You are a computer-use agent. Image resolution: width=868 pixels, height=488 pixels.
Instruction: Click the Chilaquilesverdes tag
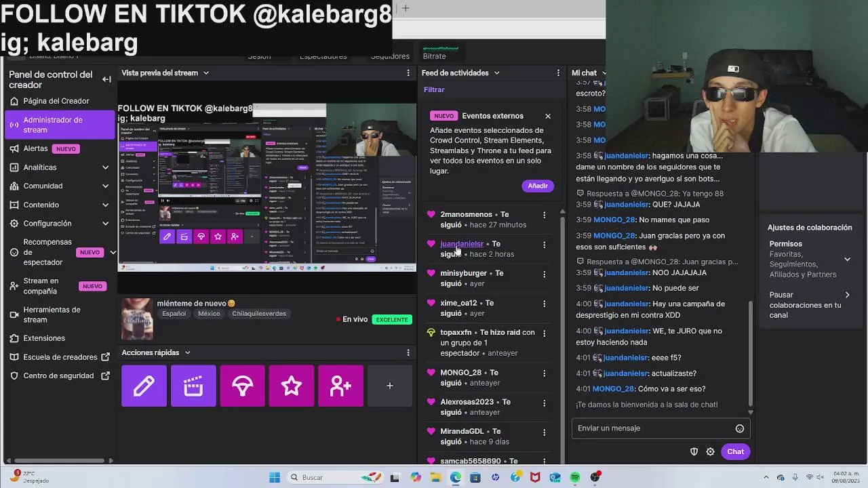(x=259, y=314)
